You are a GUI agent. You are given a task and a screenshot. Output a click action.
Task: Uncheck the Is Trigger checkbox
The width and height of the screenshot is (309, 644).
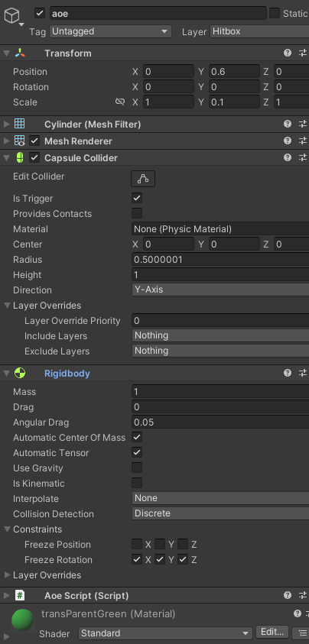tap(137, 199)
